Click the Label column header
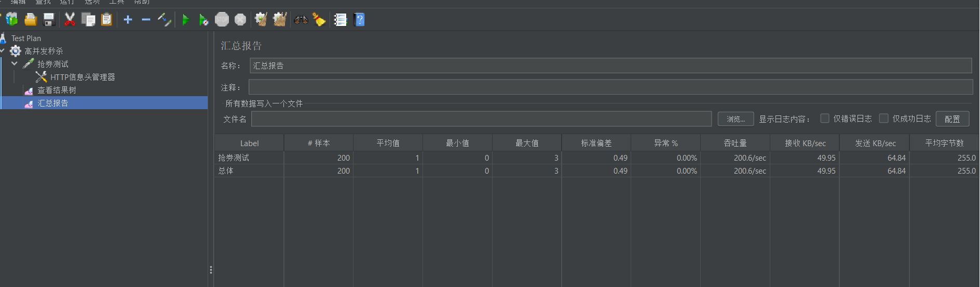The width and height of the screenshot is (980, 287). (x=249, y=143)
